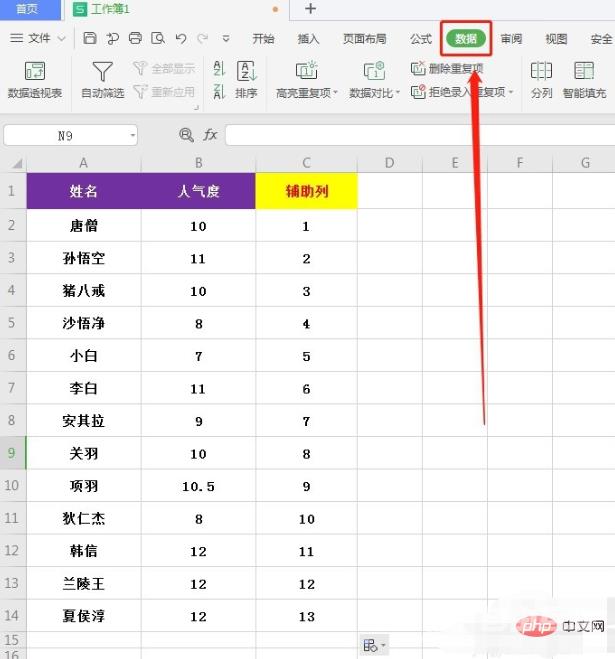The width and height of the screenshot is (615, 659).
Task: Open the File (文件) menu
Action: coord(38,39)
